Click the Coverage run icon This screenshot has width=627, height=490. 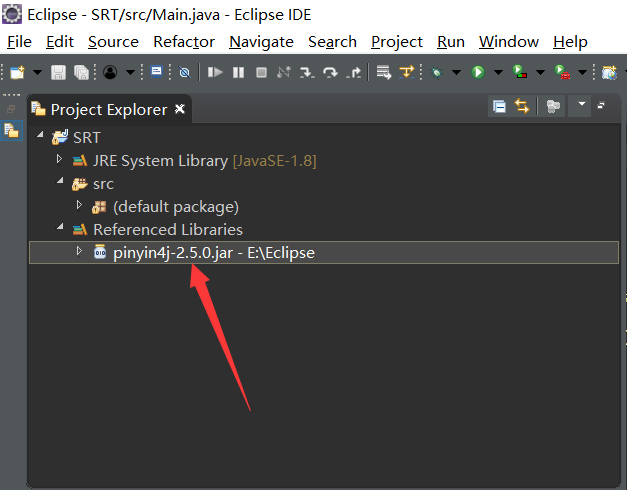tap(520, 72)
